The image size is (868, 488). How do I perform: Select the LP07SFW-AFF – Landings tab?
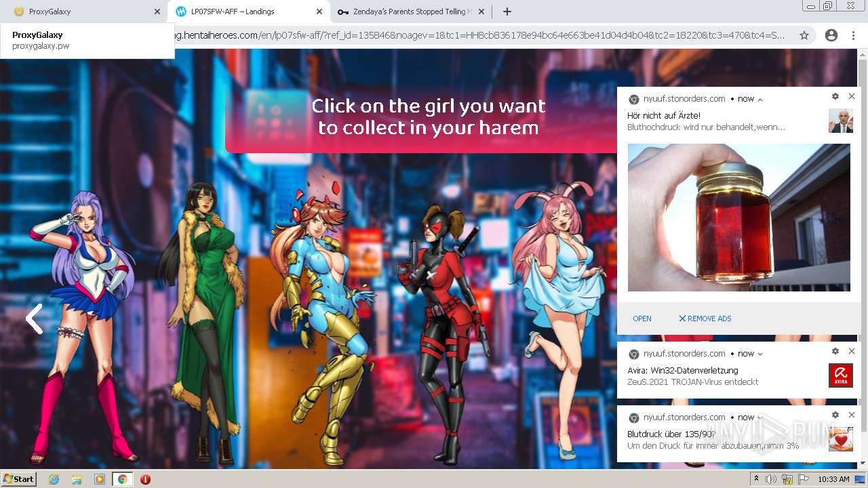pos(248,12)
